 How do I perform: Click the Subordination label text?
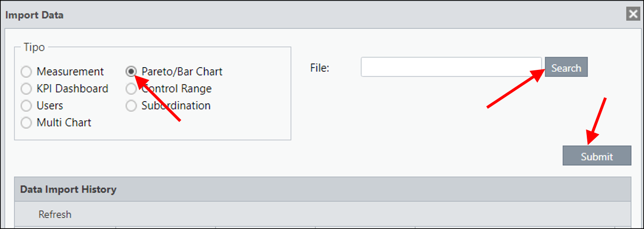176,106
